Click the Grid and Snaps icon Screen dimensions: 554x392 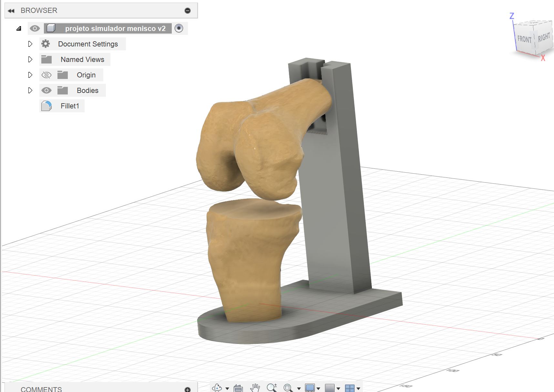(330, 388)
